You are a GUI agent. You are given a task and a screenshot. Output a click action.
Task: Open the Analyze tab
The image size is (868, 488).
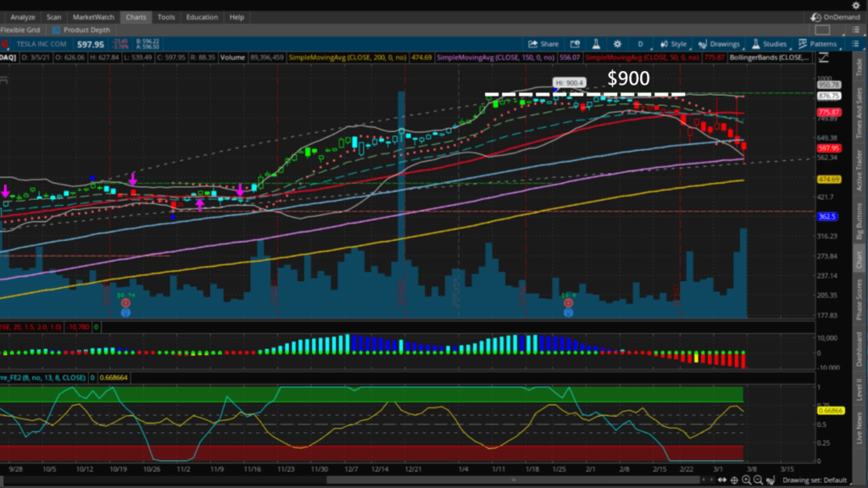[23, 17]
